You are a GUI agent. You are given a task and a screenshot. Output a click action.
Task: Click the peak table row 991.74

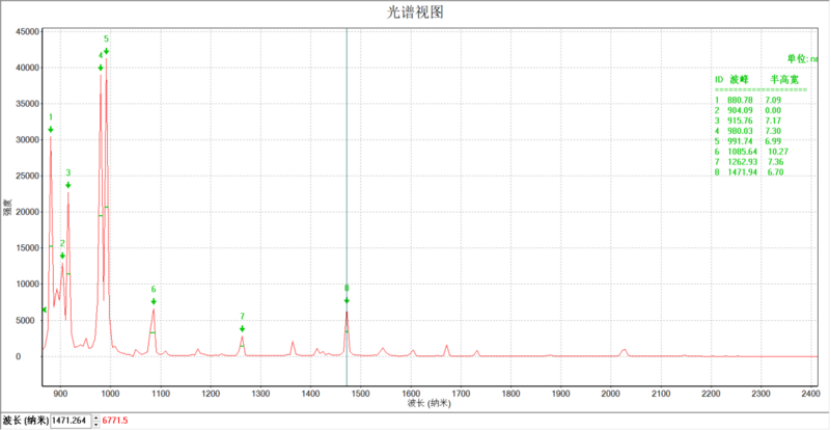point(748,141)
